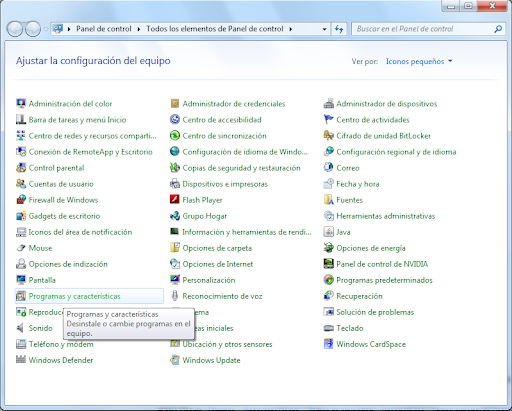512x411 pixels.
Task: Click the Mouse icon
Action: 21,248
